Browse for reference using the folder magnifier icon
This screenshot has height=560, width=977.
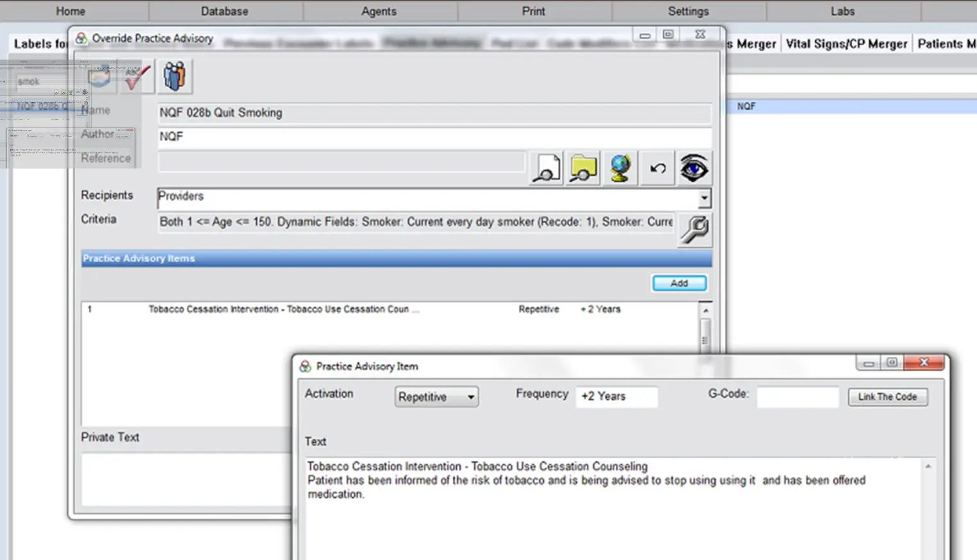[x=582, y=168]
